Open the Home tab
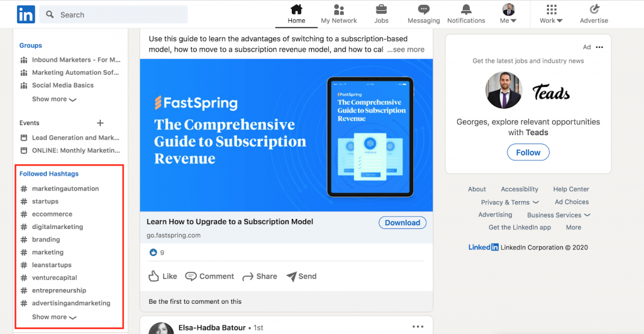This screenshot has width=644, height=334. click(296, 14)
